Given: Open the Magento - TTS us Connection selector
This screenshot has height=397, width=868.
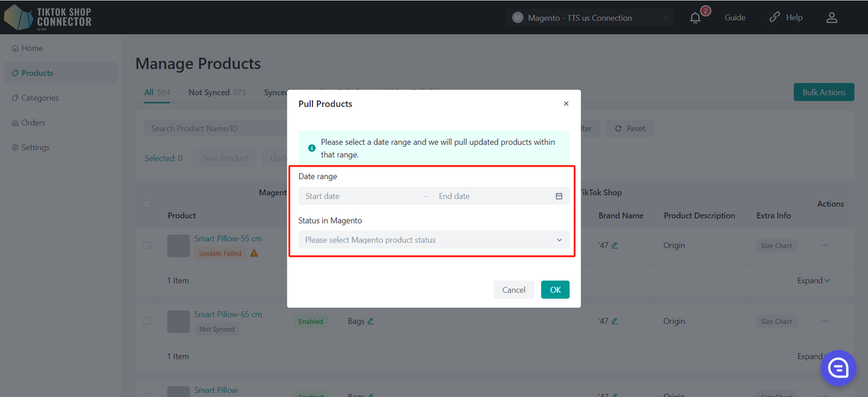Looking at the screenshot, I should (x=590, y=18).
